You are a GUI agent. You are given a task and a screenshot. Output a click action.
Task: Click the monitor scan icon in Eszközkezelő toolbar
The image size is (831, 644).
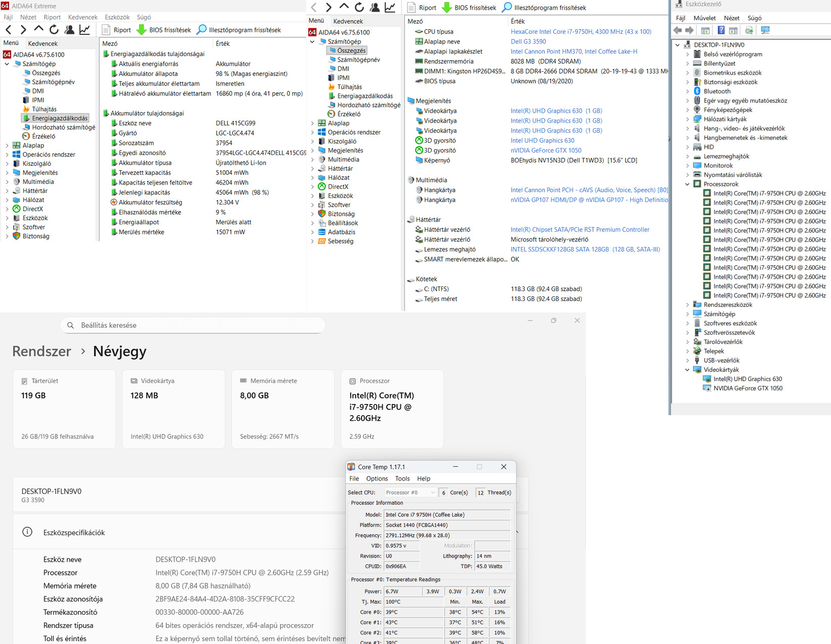[x=765, y=30]
